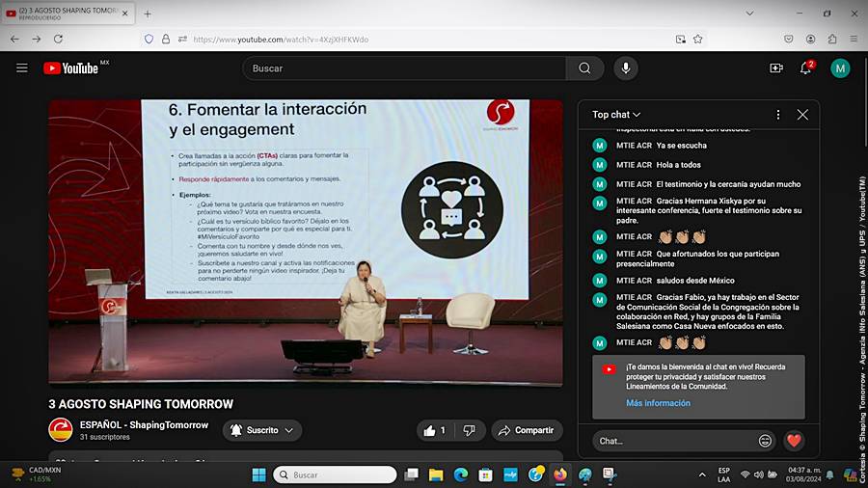Expand the list all tabs chevron

pos(749,14)
